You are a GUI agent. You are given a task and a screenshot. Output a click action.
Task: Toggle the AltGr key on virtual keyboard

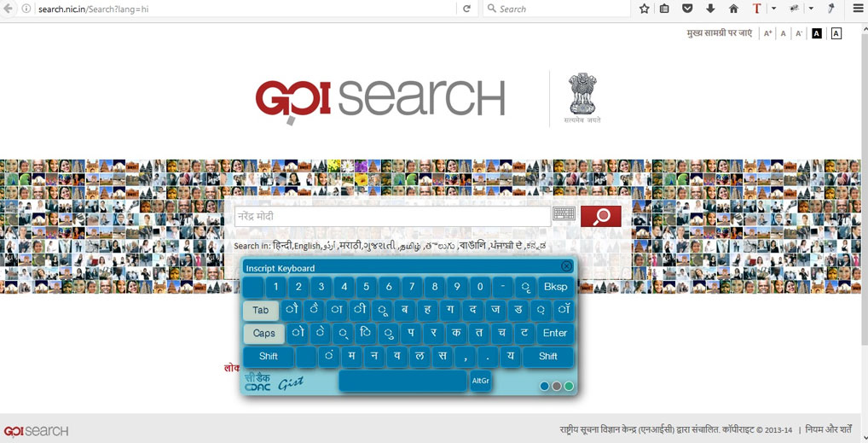point(480,381)
